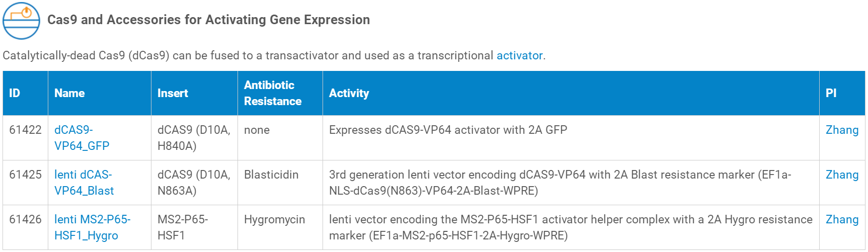This screenshot has height=252, width=868.
Task: Click the Antibiotic Resistance column header
Action: coord(273,93)
